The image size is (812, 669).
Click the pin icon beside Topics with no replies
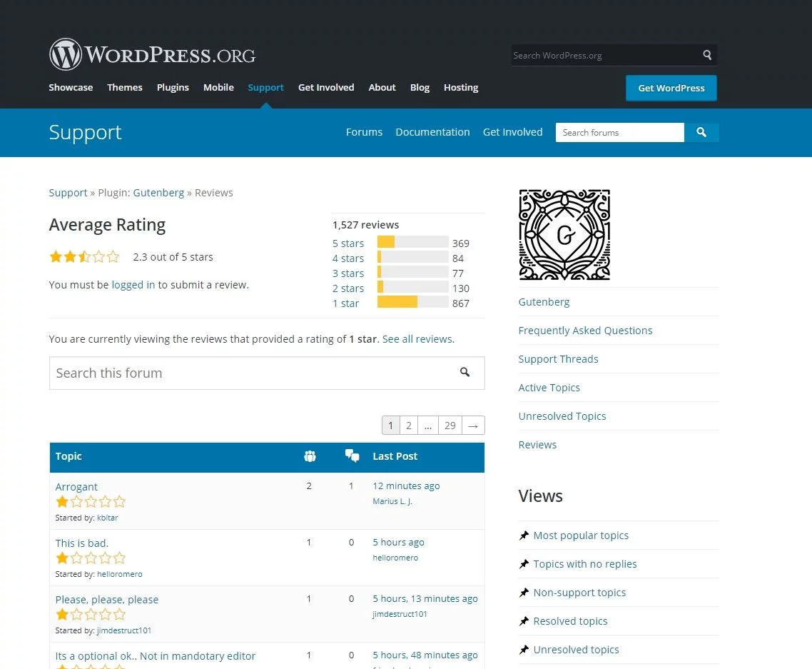point(524,564)
